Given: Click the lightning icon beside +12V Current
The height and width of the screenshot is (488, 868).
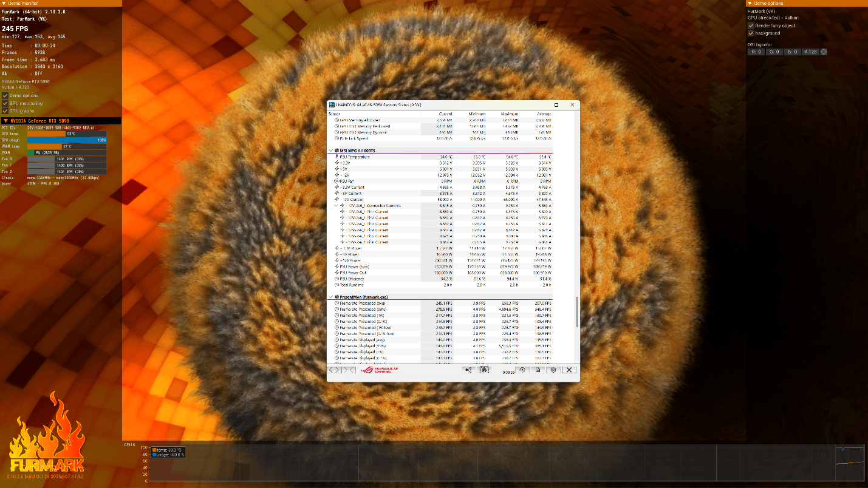Looking at the screenshot, I should 337,199.
